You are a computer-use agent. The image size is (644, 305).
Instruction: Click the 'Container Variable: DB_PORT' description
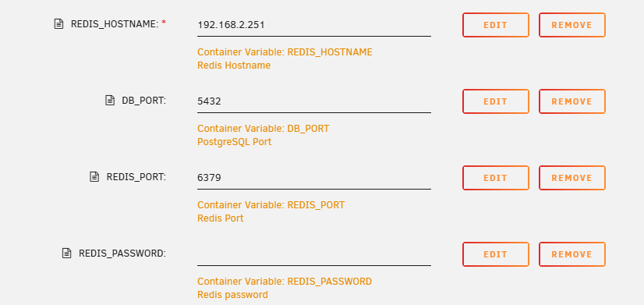pyautogui.click(x=264, y=129)
